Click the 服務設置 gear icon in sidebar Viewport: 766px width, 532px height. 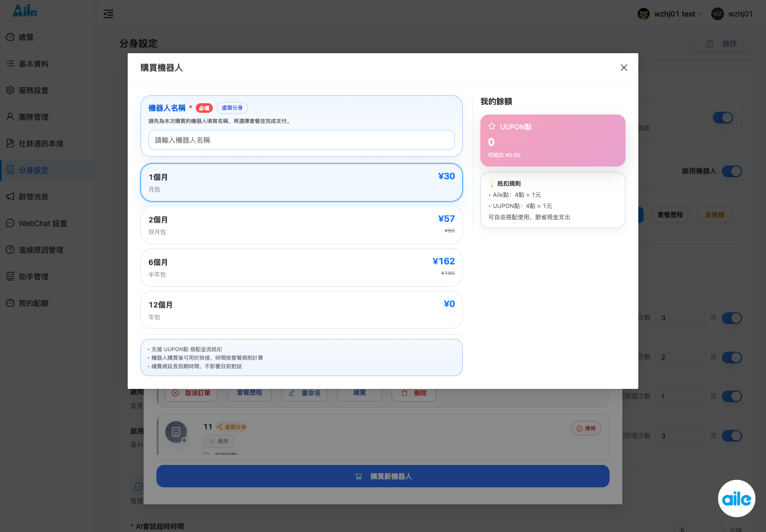tap(10, 90)
